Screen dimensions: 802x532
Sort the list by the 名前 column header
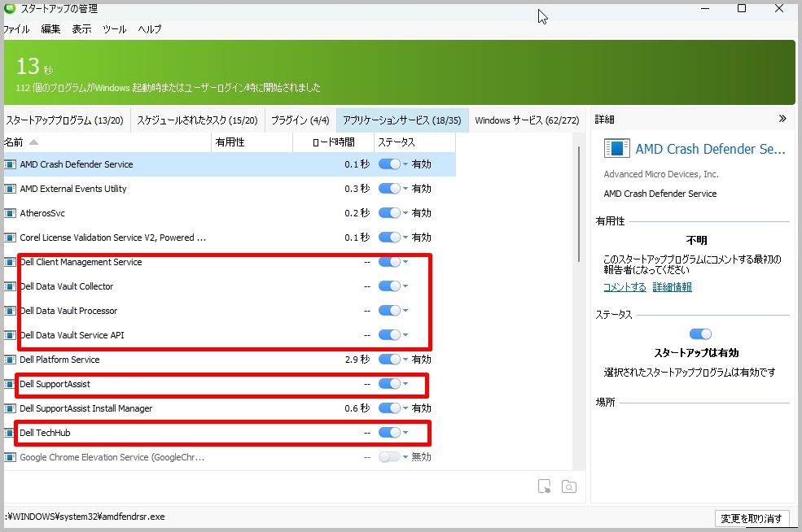pyautogui.click(x=107, y=142)
